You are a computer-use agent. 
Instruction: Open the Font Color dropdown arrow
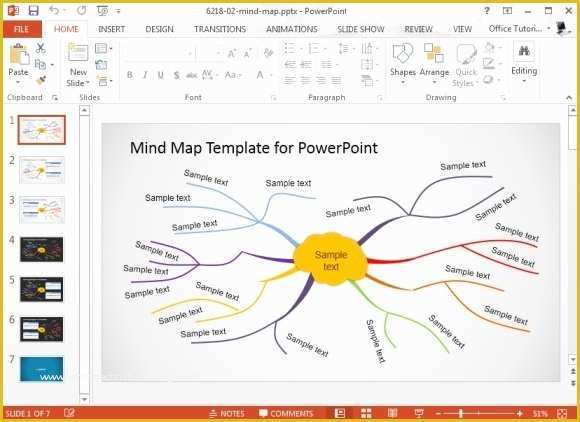click(271, 75)
